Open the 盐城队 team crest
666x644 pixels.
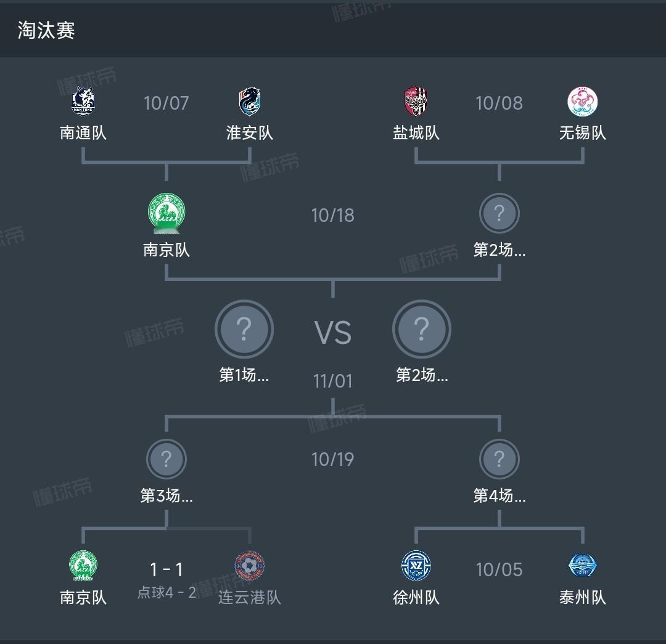coord(416,102)
